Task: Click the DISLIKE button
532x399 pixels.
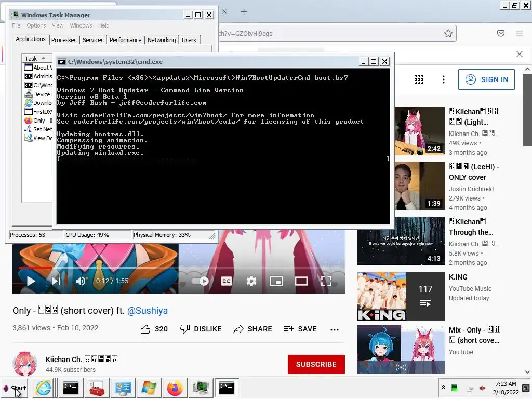Action: pos(201,329)
